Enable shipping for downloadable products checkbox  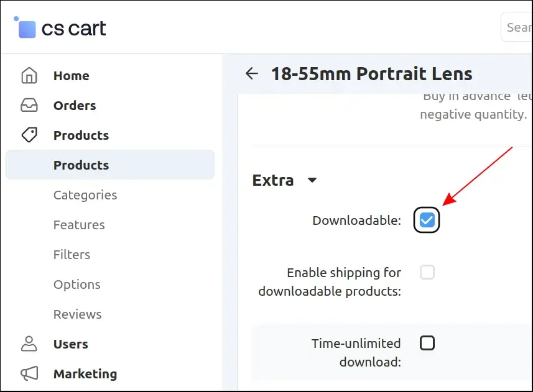427,272
